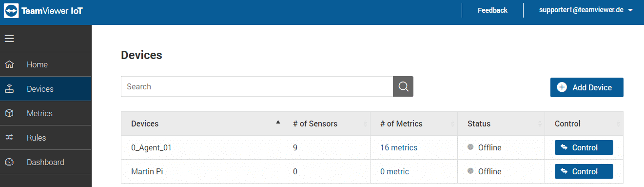Click the gray status dot for 0_Agent_01

tap(470, 147)
